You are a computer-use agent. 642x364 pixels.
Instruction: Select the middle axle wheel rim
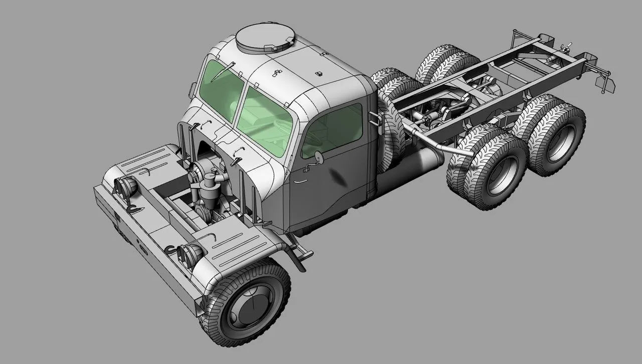point(502,175)
